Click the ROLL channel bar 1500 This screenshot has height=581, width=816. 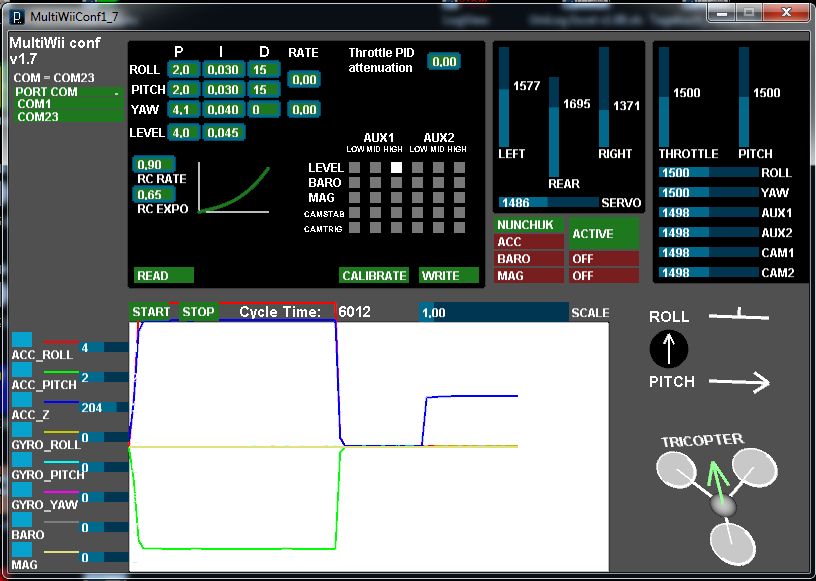tap(708, 173)
